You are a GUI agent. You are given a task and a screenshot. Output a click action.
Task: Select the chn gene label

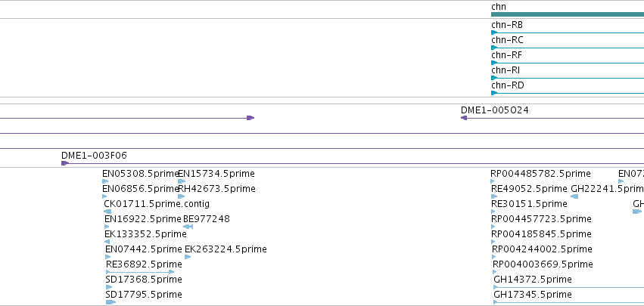(x=499, y=7)
